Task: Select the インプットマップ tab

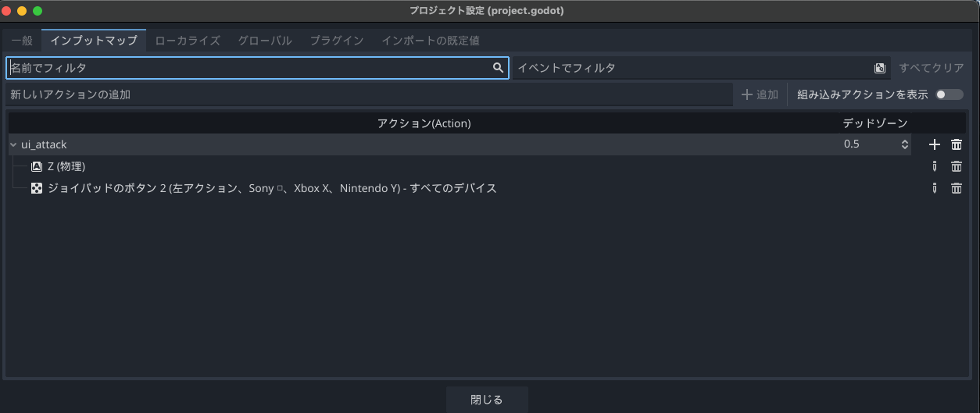Action: (x=94, y=41)
